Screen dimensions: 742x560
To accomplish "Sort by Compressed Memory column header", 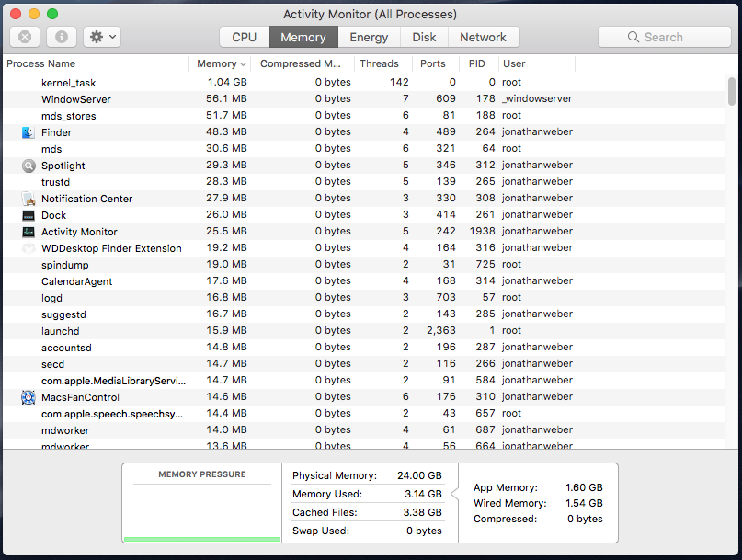I will [302, 63].
